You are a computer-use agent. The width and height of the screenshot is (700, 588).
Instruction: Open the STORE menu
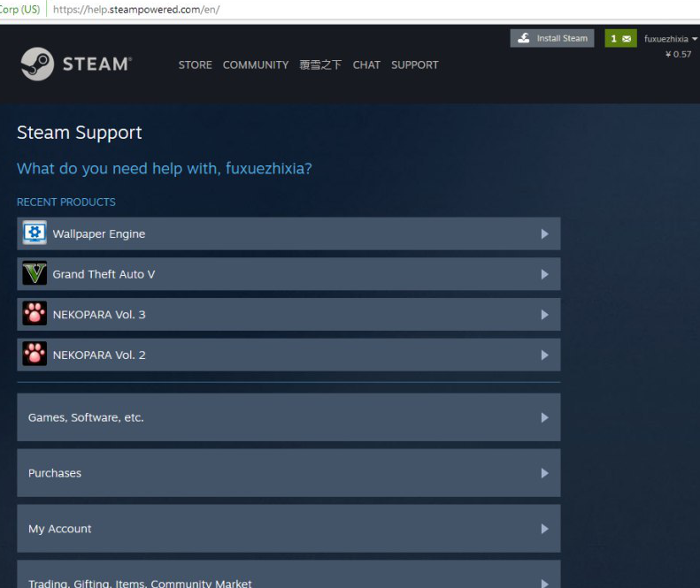tap(195, 65)
